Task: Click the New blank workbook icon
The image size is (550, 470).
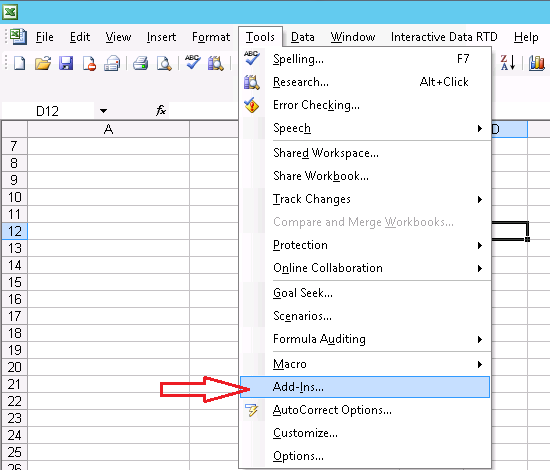Action: click(x=19, y=63)
